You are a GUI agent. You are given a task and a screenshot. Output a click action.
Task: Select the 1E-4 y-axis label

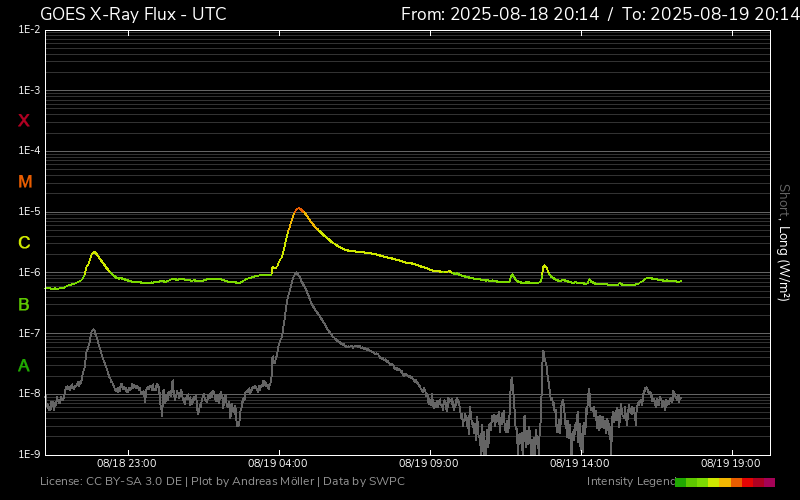[29, 151]
